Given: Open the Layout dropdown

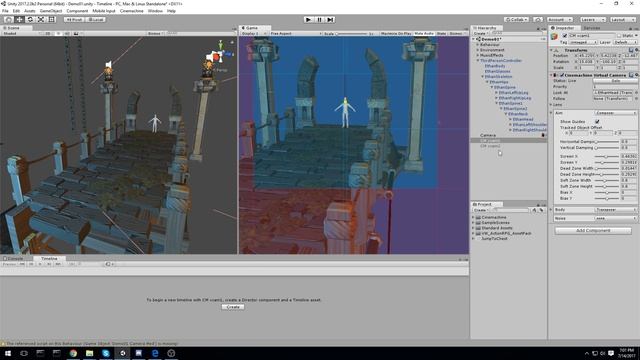Looking at the screenshot, I should click(622, 19).
